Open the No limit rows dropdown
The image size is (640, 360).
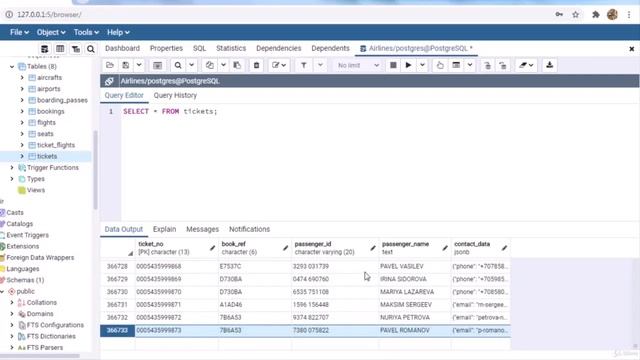tap(358, 65)
